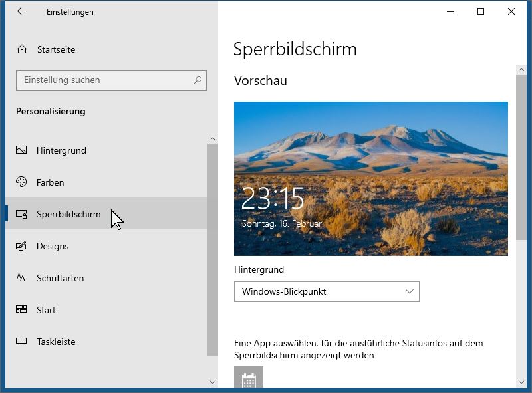Click sidebar scrollbar up arrow
The image size is (532, 393).
213,139
